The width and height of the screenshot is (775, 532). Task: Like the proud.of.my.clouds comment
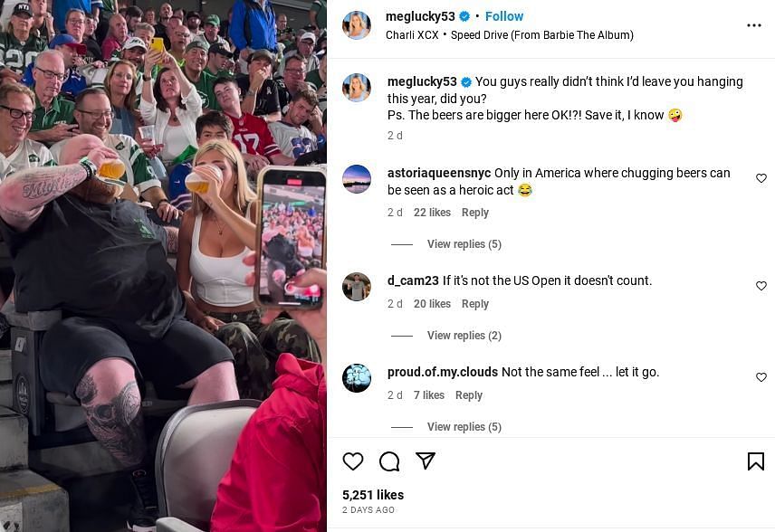(761, 377)
